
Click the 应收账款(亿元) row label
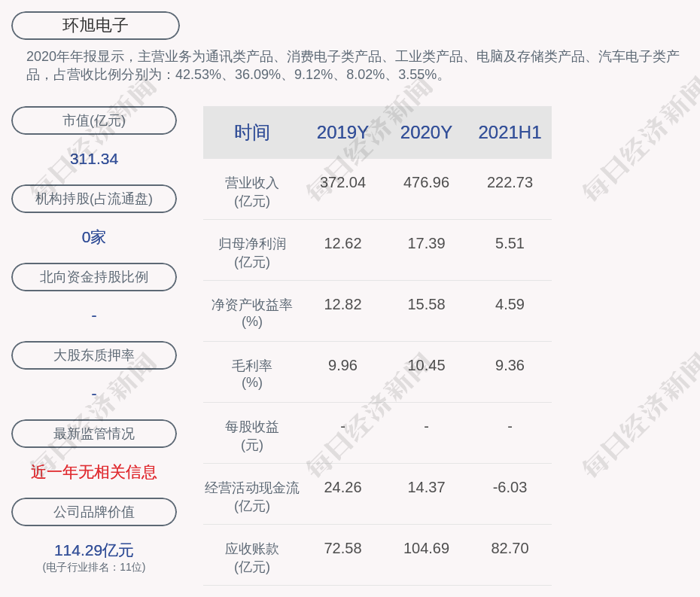coord(252,558)
